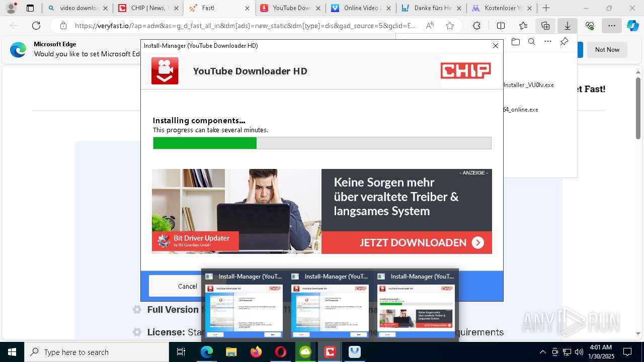Click JETZT DOWNLOADEN ad button
Image resolution: width=644 pixels, height=362 pixels.
[x=407, y=242]
